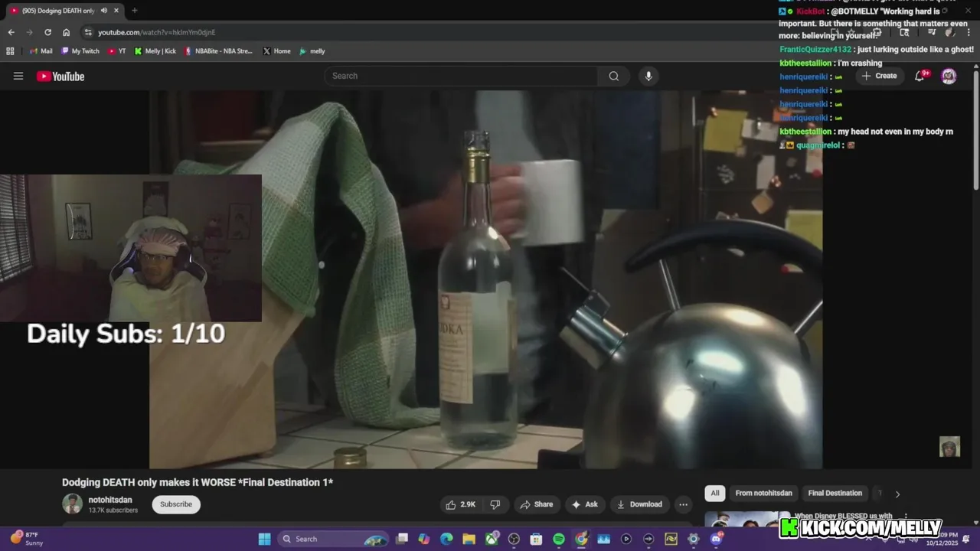Go back in the browser
Image resolution: width=980 pixels, height=551 pixels.
tap(11, 32)
